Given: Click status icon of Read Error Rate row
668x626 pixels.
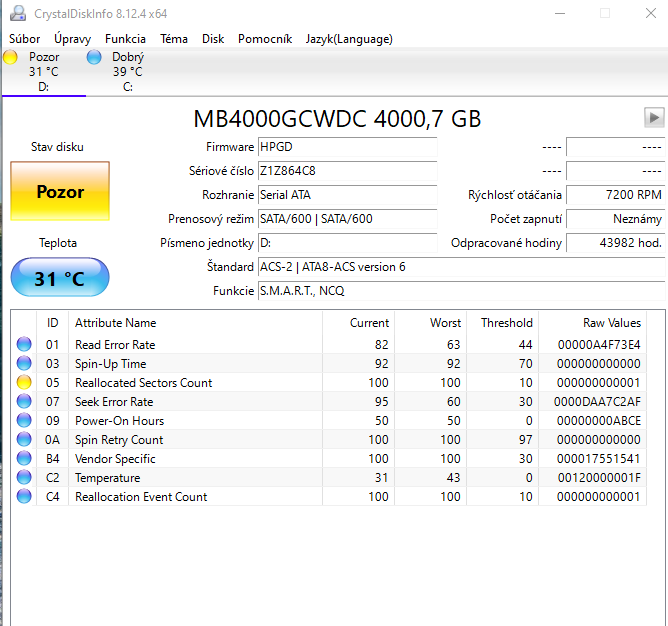Looking at the screenshot, I should [24, 344].
